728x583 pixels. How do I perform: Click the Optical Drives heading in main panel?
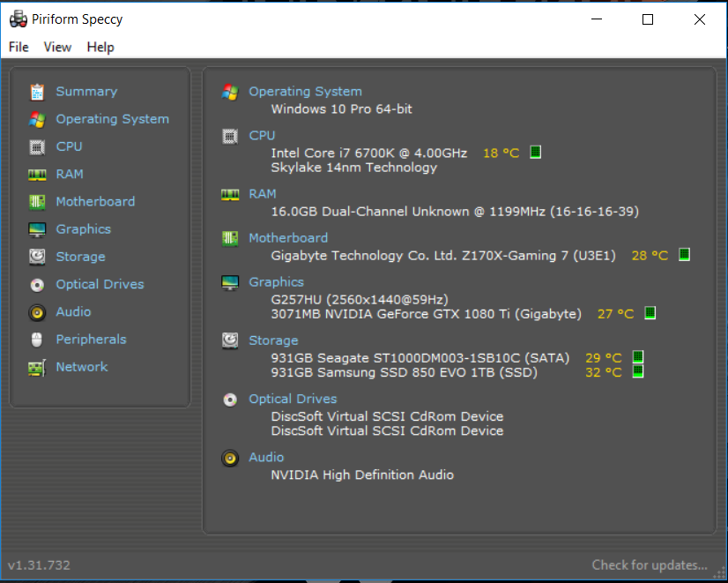coord(293,399)
